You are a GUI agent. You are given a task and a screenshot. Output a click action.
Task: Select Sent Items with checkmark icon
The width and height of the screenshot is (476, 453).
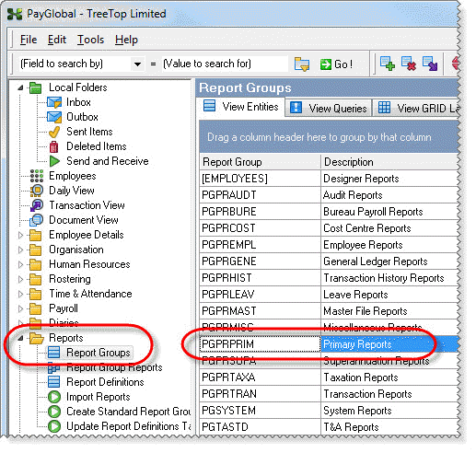coord(54,132)
